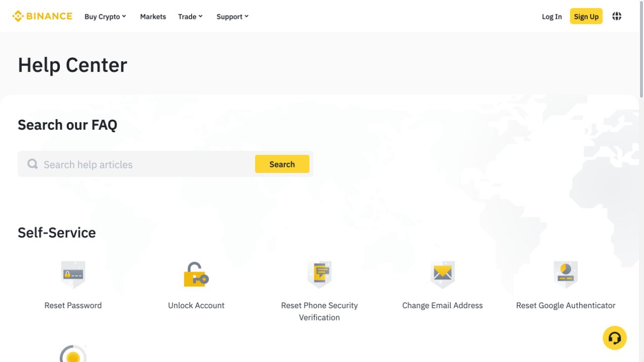Open the Change Email Address text link
This screenshot has width=644, height=362.
click(443, 305)
